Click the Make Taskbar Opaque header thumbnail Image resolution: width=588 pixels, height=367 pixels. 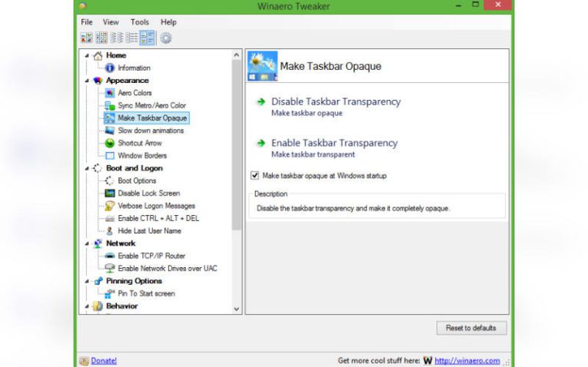click(263, 66)
